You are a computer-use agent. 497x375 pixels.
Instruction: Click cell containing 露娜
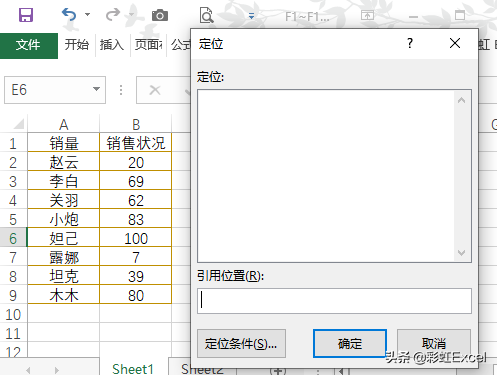(64, 257)
